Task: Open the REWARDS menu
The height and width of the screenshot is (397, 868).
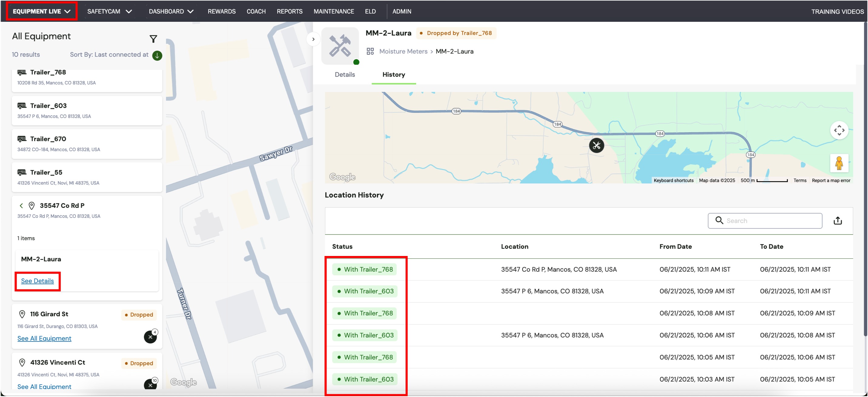Action: point(222,11)
